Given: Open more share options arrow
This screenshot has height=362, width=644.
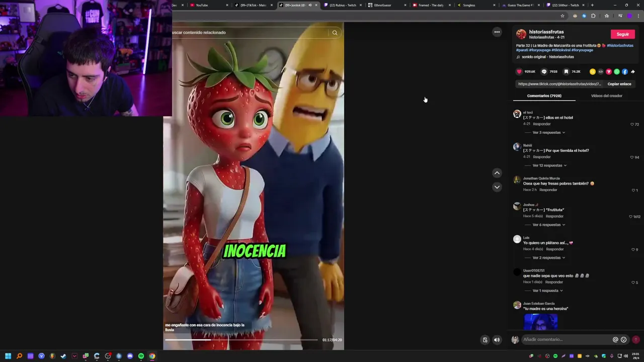Looking at the screenshot, I should click(633, 72).
